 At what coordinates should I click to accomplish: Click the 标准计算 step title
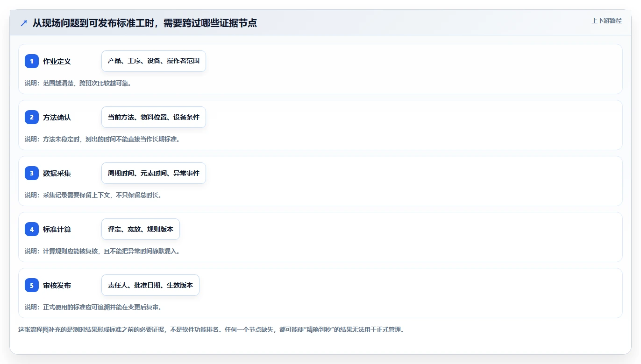pos(57,230)
